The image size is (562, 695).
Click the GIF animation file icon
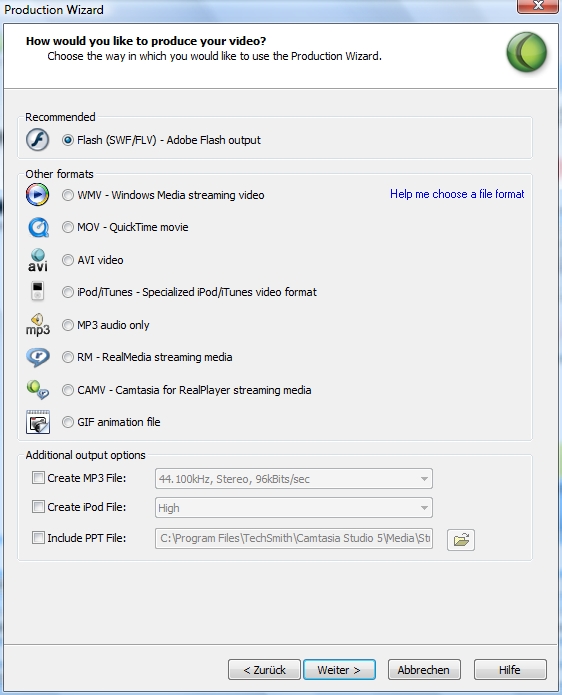pyautogui.click(x=38, y=422)
